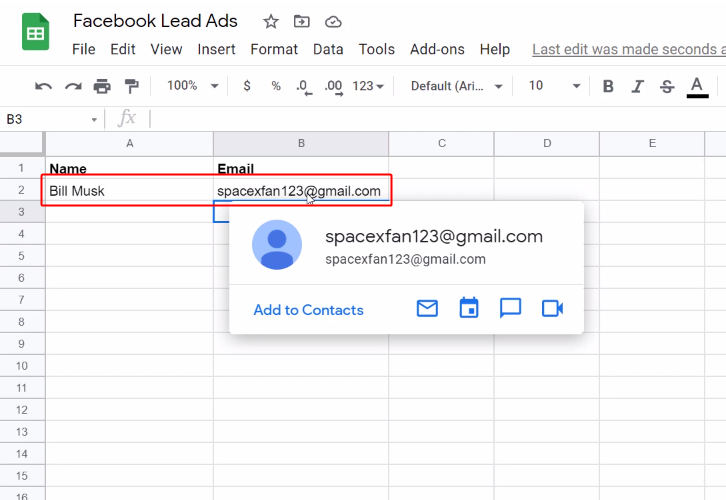Image resolution: width=726 pixels, height=500 pixels.
Task: Click the large email heading in contact card
Action: (434, 236)
